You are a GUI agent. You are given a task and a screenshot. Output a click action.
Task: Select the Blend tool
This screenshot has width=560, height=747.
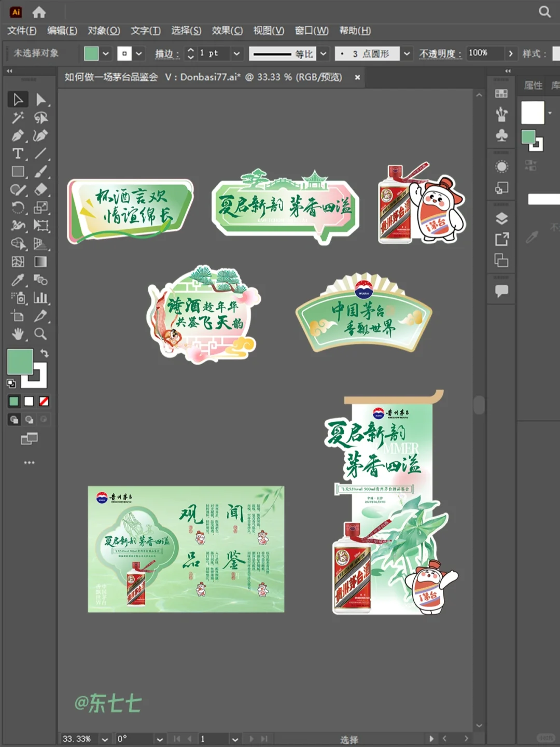click(x=40, y=280)
